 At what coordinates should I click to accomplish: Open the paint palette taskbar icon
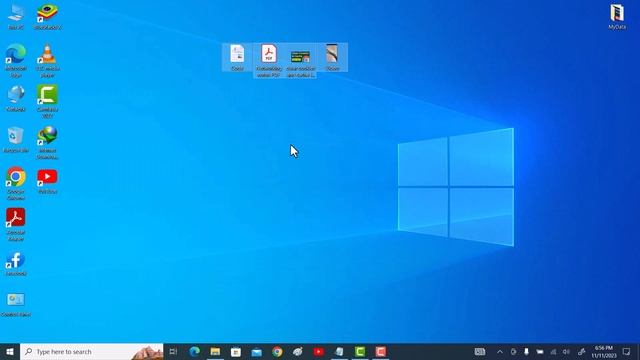298,351
